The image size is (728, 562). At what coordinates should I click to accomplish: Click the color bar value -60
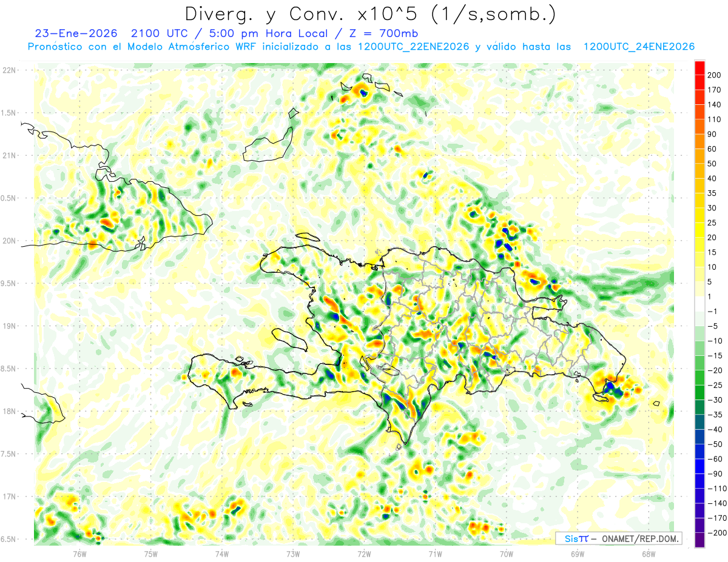tap(716, 459)
